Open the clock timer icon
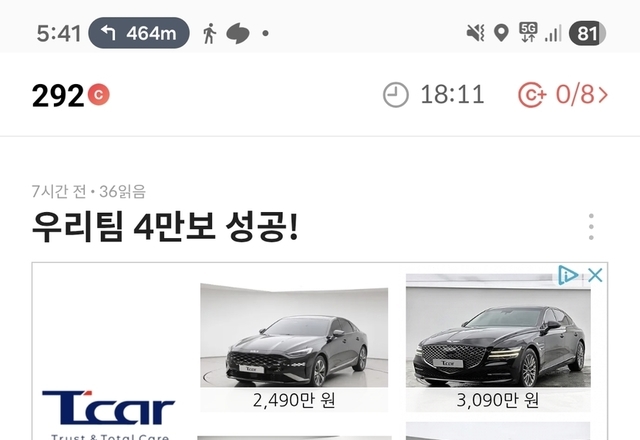Viewport: 640px width, 440px height. [396, 95]
